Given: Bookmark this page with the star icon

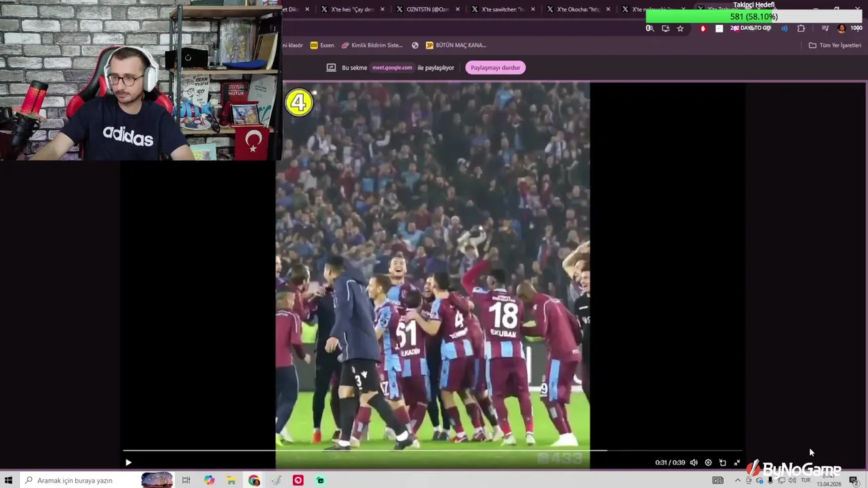Looking at the screenshot, I should 680,28.
